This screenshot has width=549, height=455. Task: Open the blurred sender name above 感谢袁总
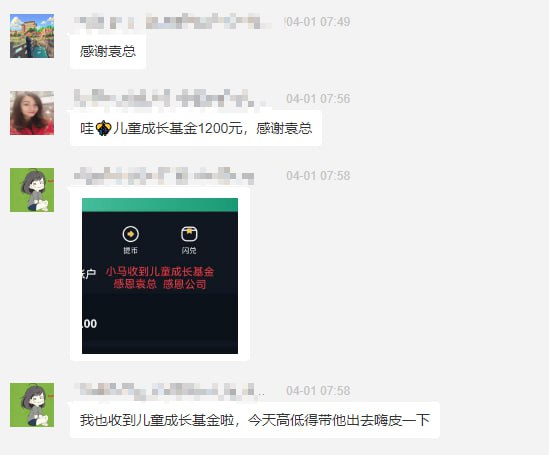172,22
